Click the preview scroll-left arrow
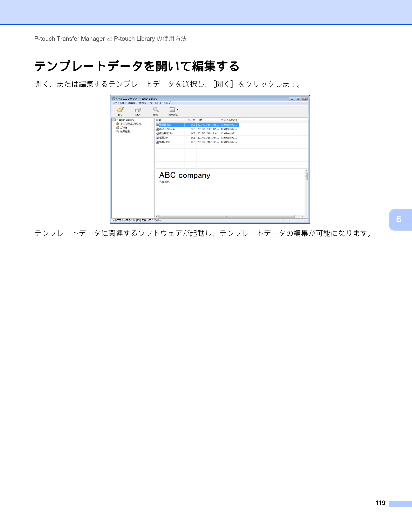Screen dimensions: 412x532 (157, 216)
